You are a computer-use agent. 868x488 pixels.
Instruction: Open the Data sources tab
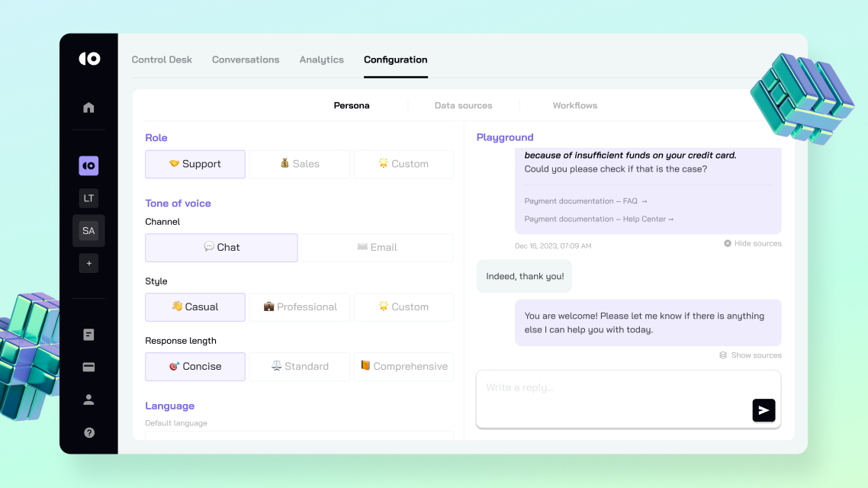click(x=463, y=105)
